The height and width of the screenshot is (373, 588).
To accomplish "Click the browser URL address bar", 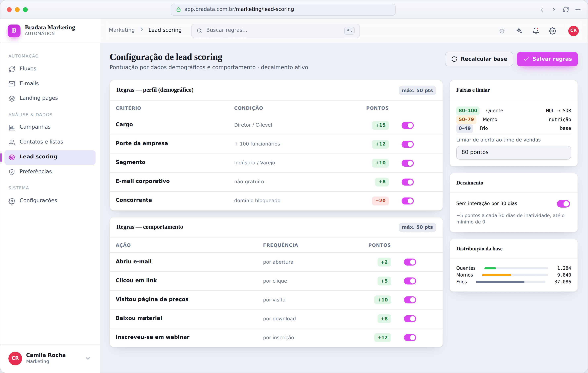I will point(283,9).
